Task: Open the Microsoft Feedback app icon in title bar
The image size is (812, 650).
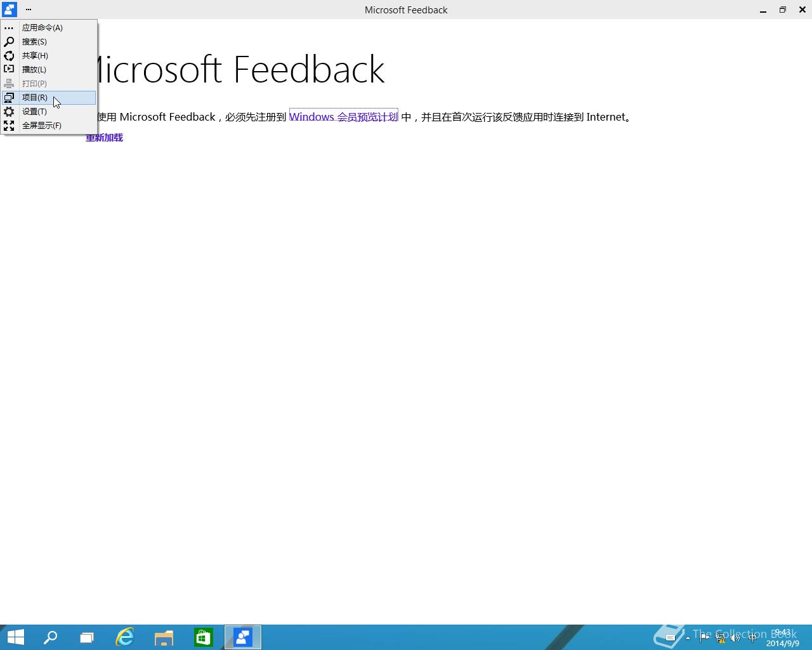Action: point(9,10)
